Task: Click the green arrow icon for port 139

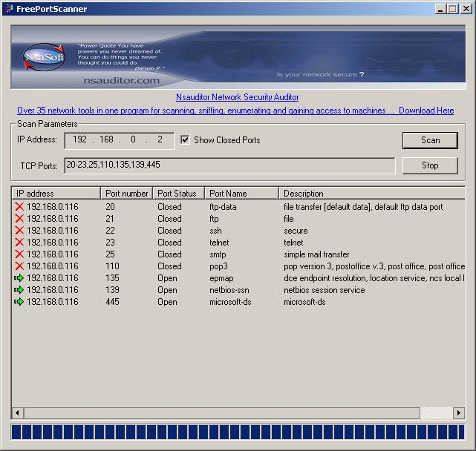Action: 19,290
